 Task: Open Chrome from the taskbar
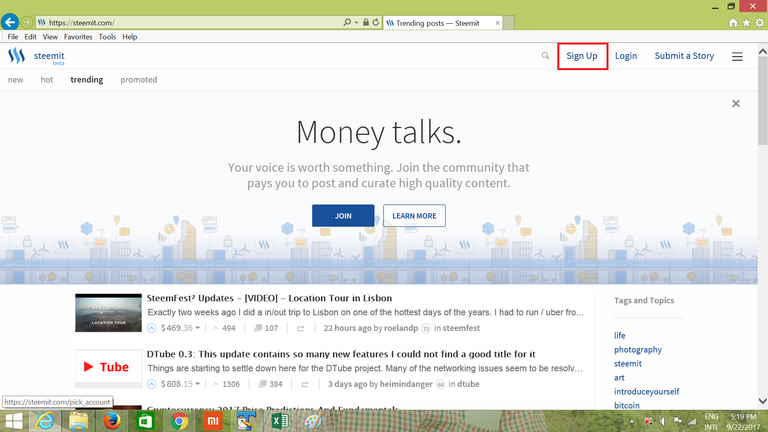[179, 421]
